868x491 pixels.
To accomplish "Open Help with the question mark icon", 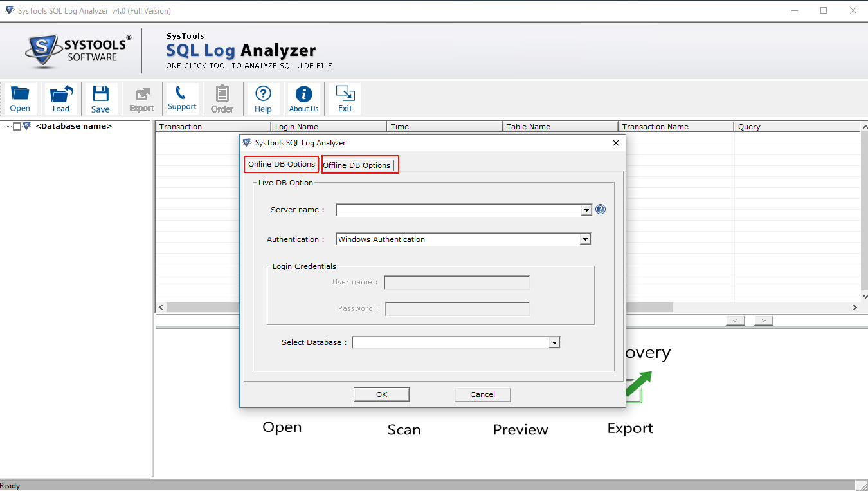I will 263,99.
